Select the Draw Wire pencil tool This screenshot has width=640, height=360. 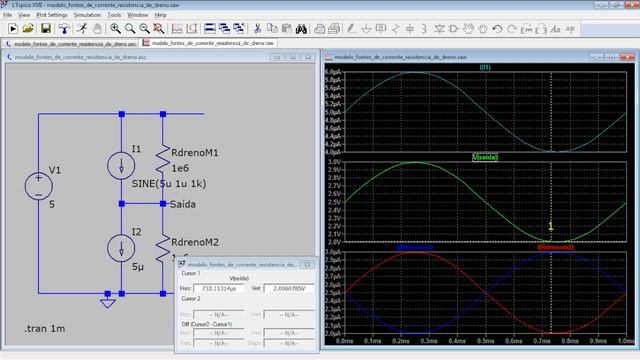[351, 29]
